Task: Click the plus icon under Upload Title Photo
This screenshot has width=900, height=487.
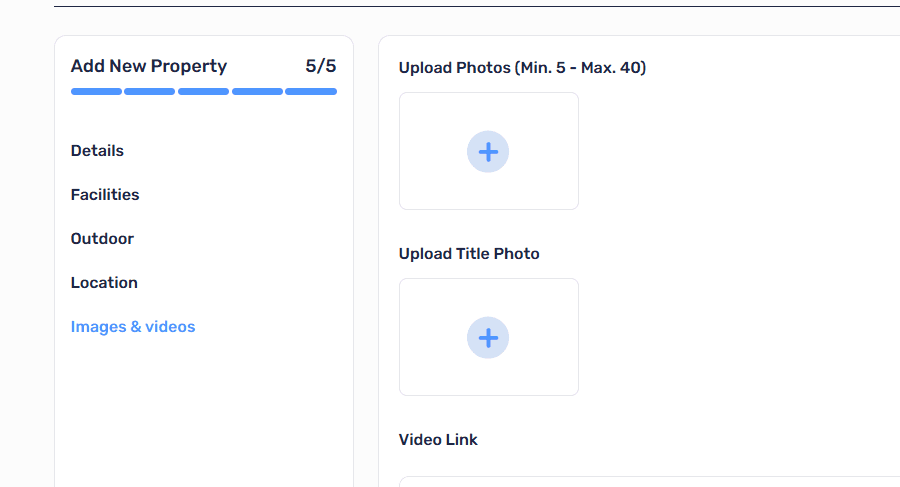Action: [x=488, y=338]
